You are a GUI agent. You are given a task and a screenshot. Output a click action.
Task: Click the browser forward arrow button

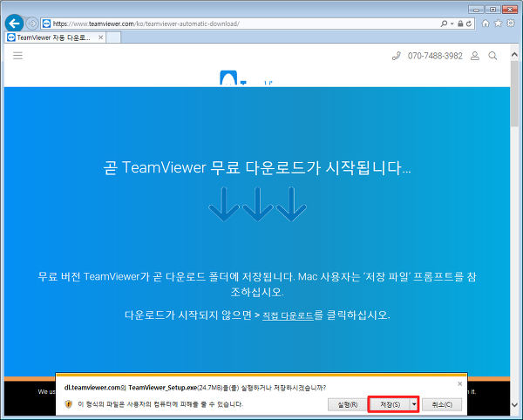tap(32, 24)
